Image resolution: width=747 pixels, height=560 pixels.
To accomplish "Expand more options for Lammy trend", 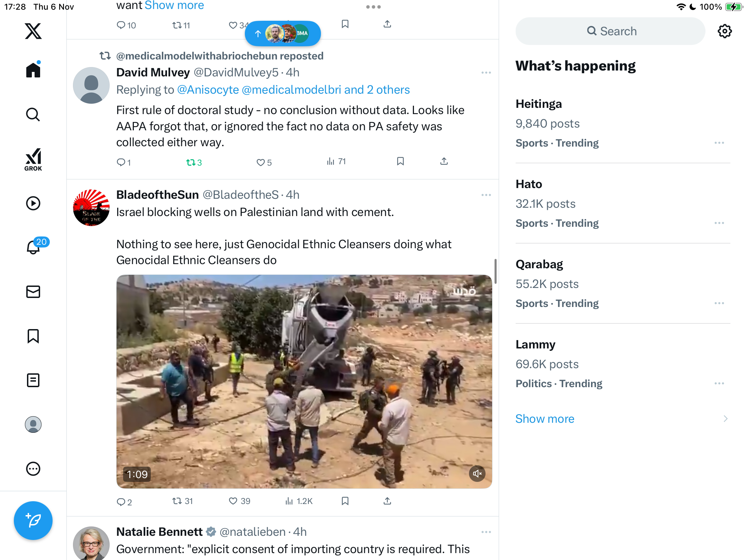I will tap(719, 383).
